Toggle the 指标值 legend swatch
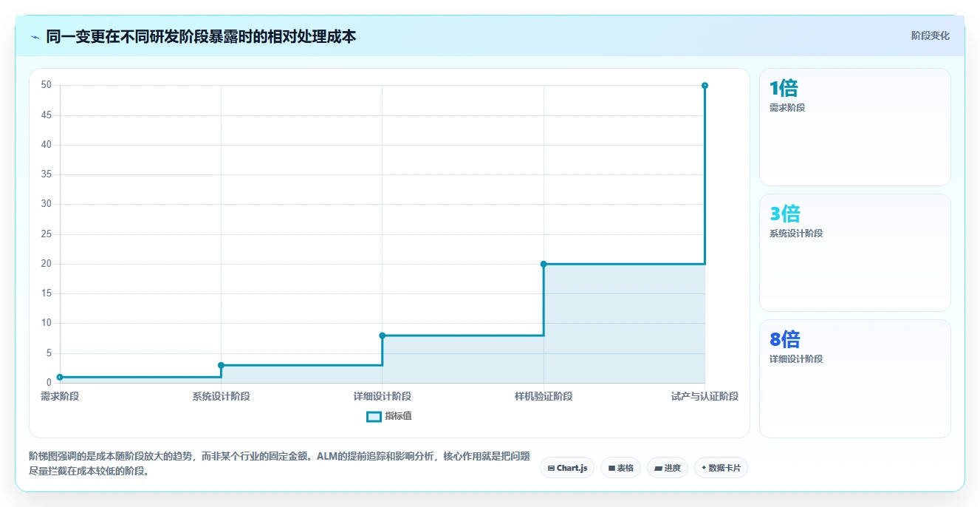 pos(374,416)
